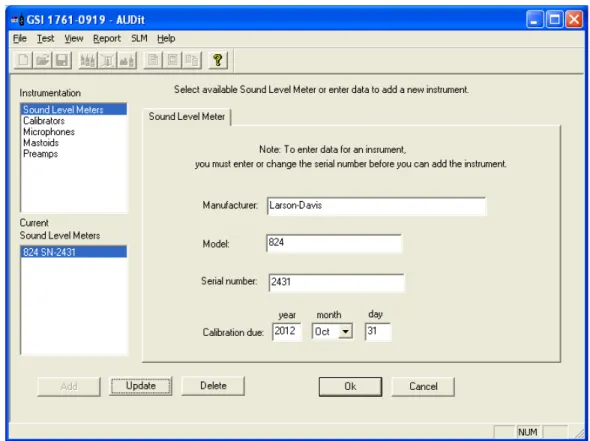Open the Report menu

tap(107, 38)
